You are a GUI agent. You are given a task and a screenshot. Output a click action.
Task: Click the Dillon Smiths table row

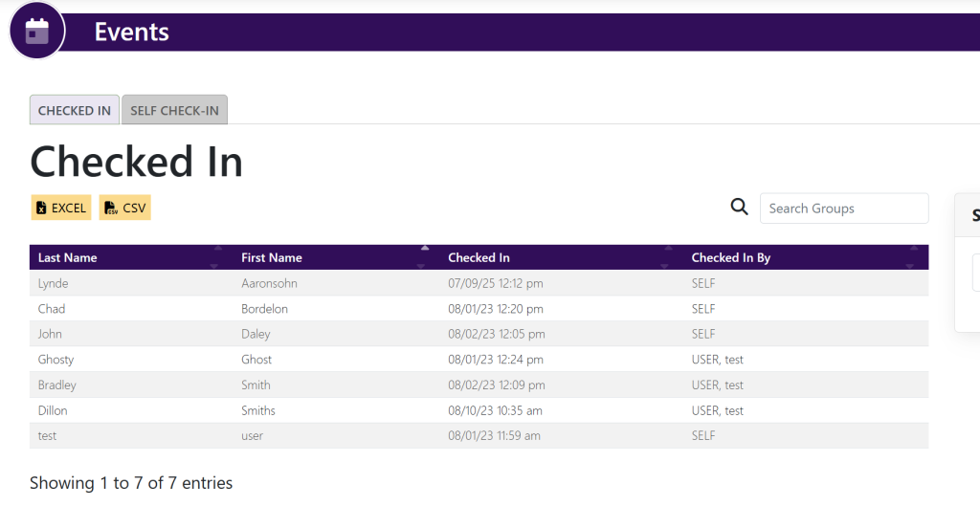pyautogui.click(x=479, y=410)
